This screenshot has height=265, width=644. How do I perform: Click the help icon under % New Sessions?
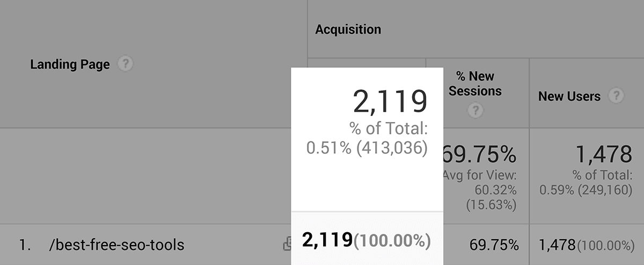pyautogui.click(x=475, y=111)
